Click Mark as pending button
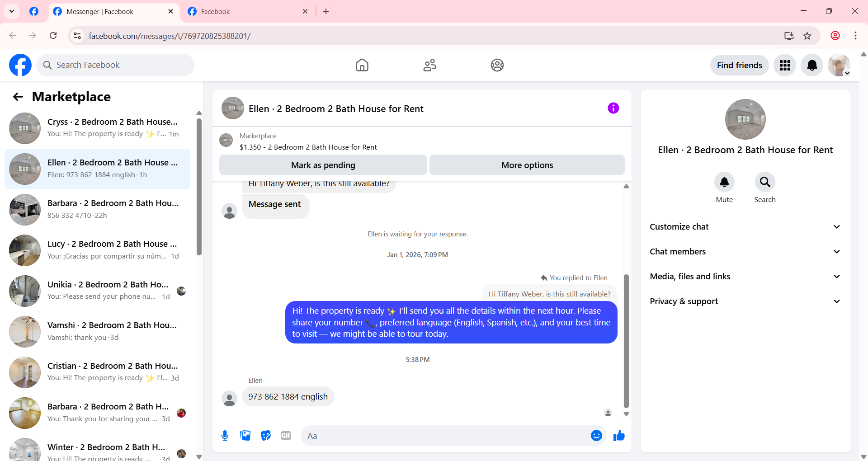This screenshot has height=461, width=868. pyautogui.click(x=323, y=165)
